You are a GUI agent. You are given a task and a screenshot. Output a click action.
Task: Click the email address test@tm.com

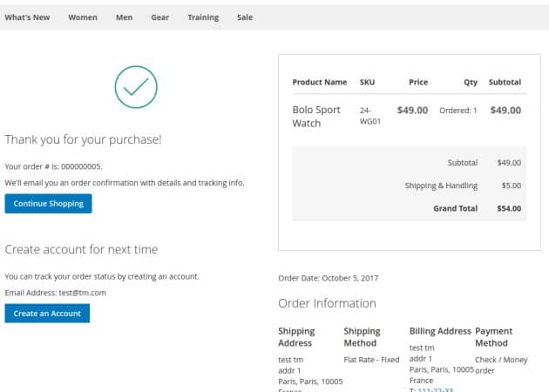tap(82, 293)
